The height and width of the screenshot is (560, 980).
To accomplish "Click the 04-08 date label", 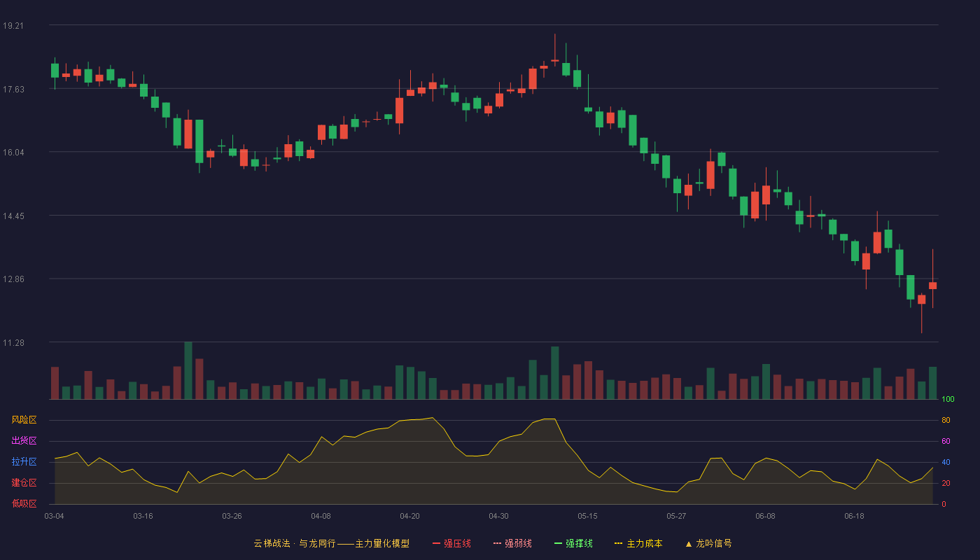I will pyautogui.click(x=321, y=516).
